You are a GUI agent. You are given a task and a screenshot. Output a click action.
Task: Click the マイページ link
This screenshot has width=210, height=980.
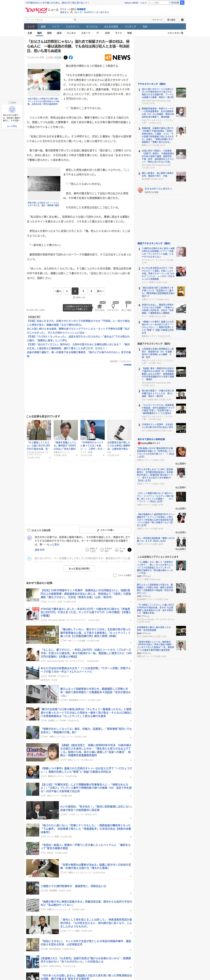click(157, 20)
